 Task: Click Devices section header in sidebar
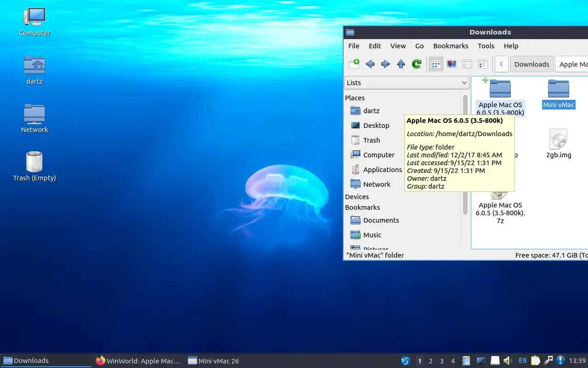point(357,196)
